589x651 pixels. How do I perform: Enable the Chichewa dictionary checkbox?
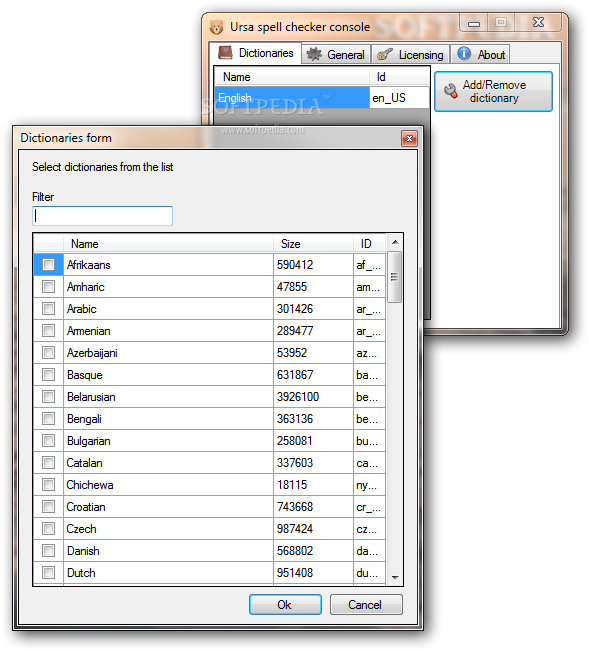49,485
